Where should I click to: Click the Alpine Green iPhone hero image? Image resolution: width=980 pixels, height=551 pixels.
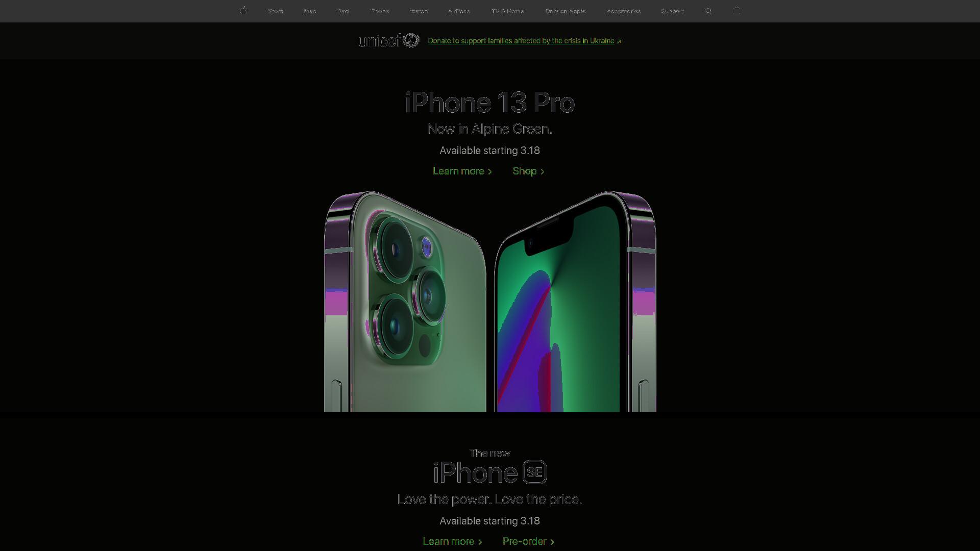[x=490, y=302]
